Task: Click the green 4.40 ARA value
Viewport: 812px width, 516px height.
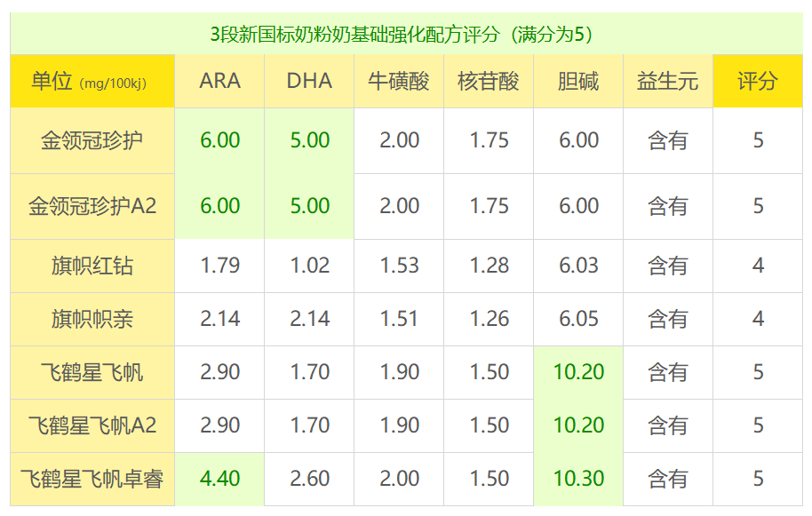Action: 219,479
